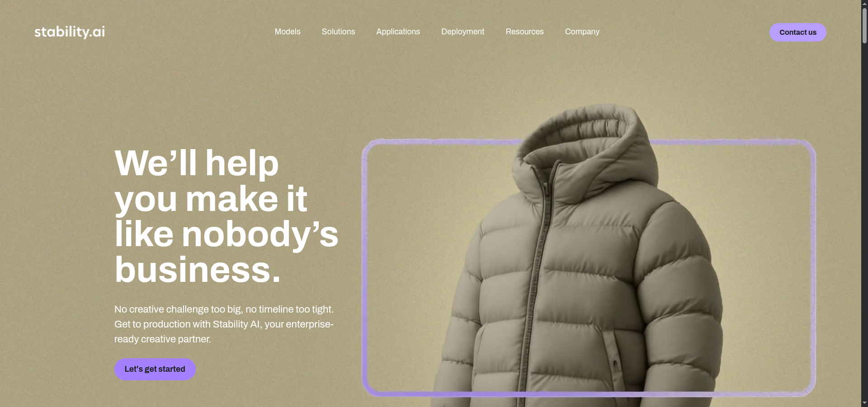This screenshot has width=868, height=407.
Task: Expand the Applications menu item
Action: point(398,32)
